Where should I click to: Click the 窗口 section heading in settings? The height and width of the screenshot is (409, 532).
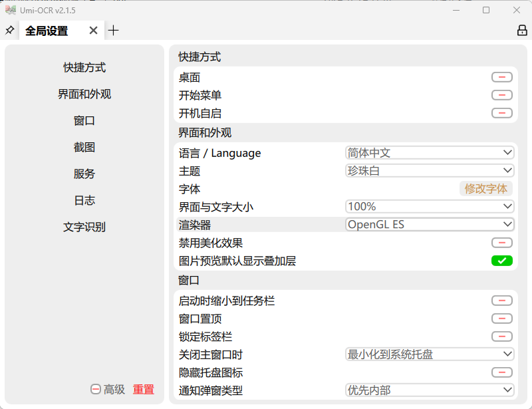pyautogui.click(x=189, y=281)
